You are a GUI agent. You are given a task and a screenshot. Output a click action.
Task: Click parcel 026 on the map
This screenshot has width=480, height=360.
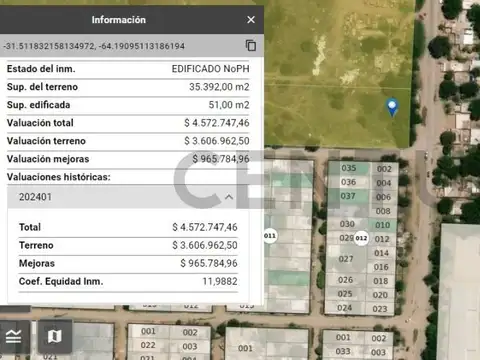pyautogui.click(x=345, y=280)
